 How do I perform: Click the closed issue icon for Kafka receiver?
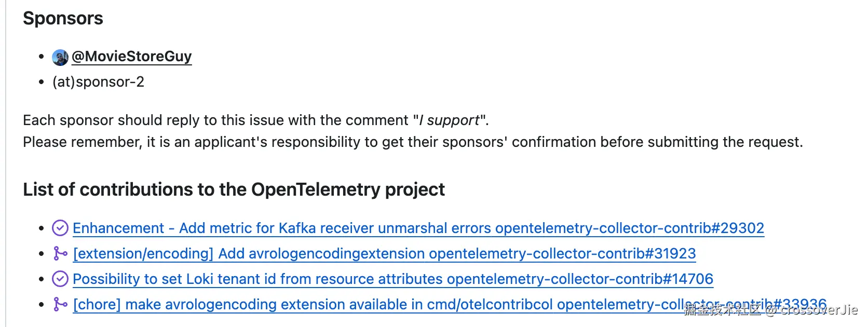(x=60, y=228)
